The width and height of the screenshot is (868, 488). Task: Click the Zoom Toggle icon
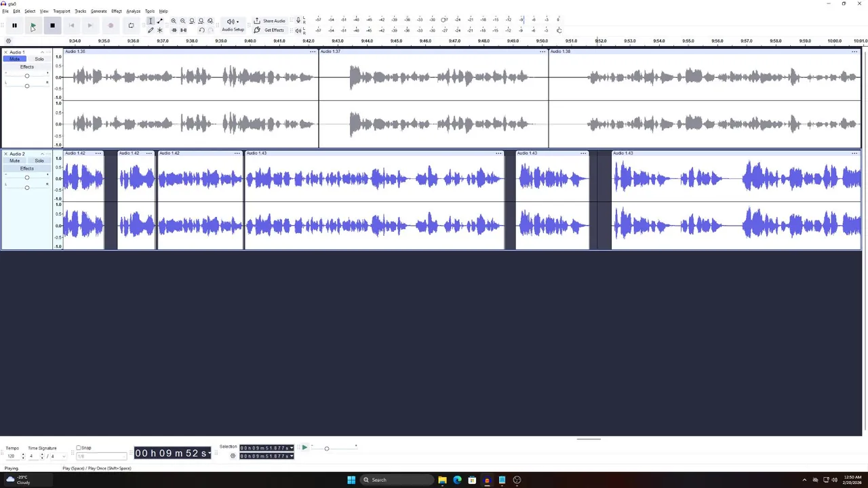[210, 21]
